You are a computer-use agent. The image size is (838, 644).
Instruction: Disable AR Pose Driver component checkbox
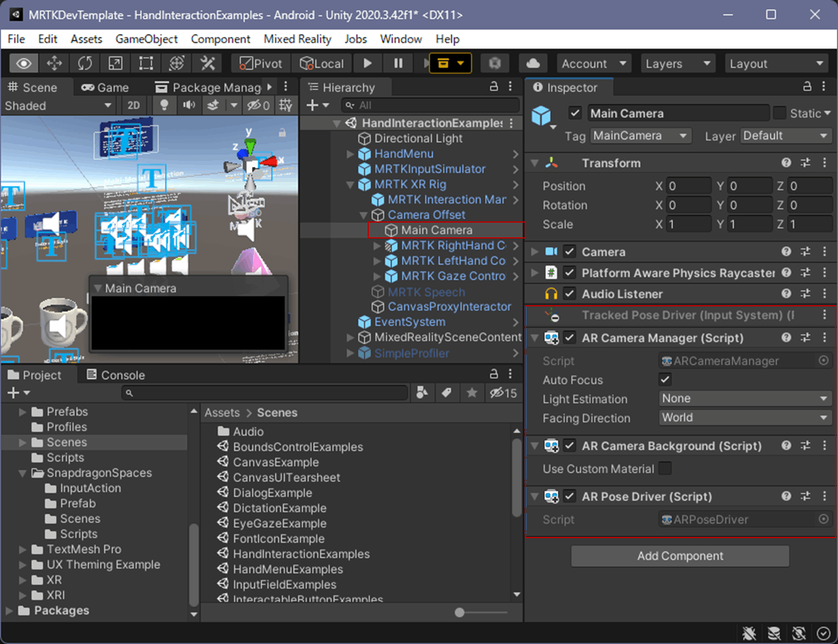point(569,497)
